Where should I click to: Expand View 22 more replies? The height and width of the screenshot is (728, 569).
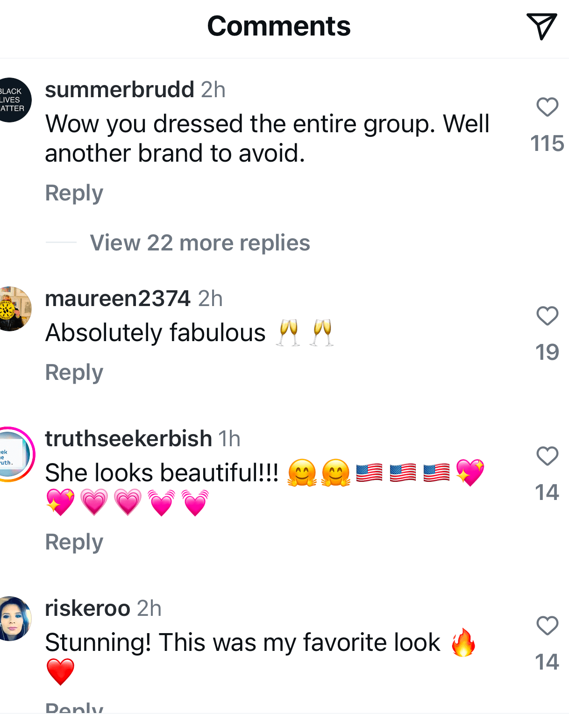pos(199,243)
